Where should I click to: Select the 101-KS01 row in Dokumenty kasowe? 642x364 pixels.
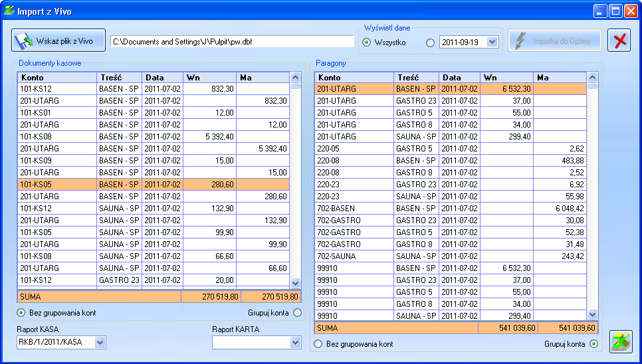coord(154,112)
